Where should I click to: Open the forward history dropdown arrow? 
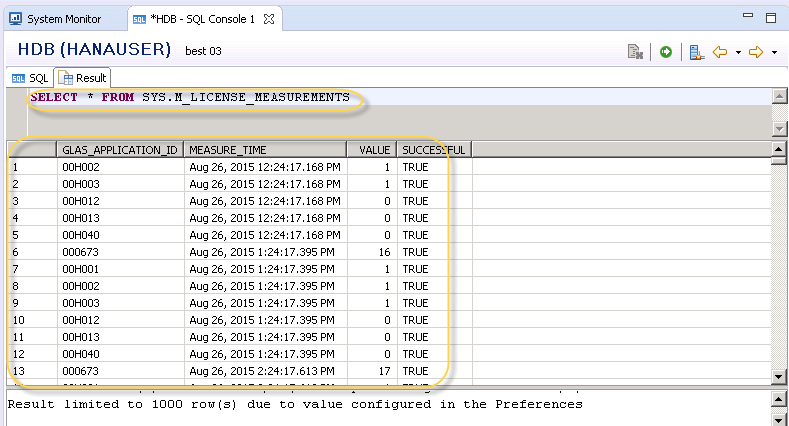(x=774, y=52)
